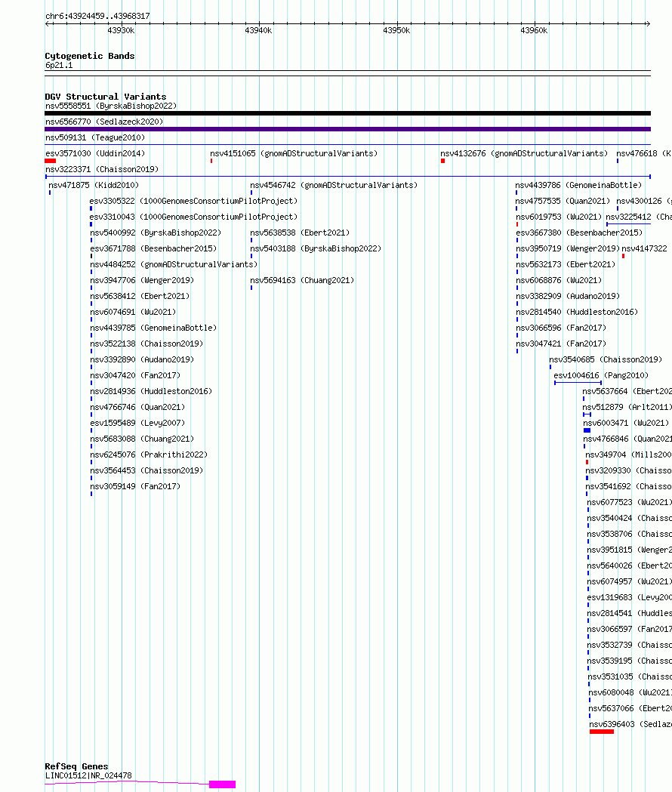Open nsv3047420 (Fan2017) label
This screenshot has width=672, height=792.
[x=135, y=375]
